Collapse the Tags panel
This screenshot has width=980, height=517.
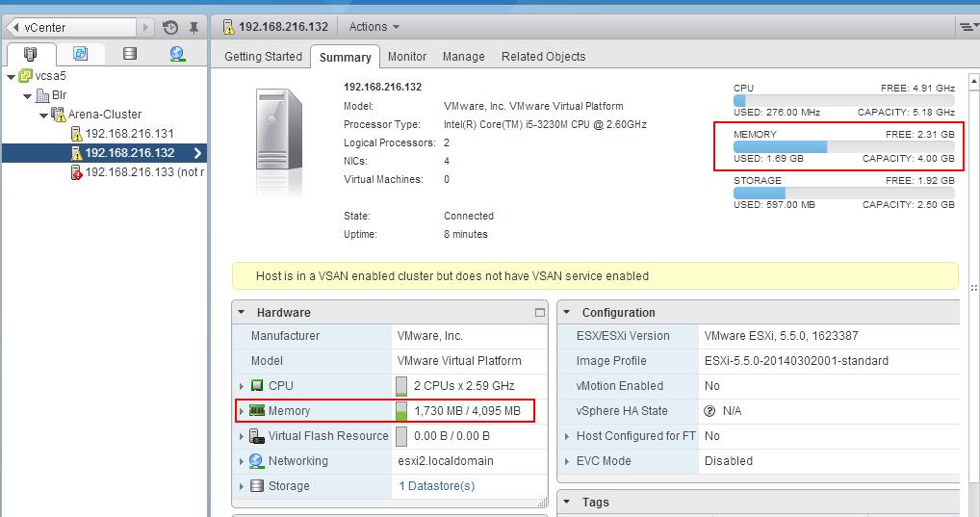[x=566, y=502]
